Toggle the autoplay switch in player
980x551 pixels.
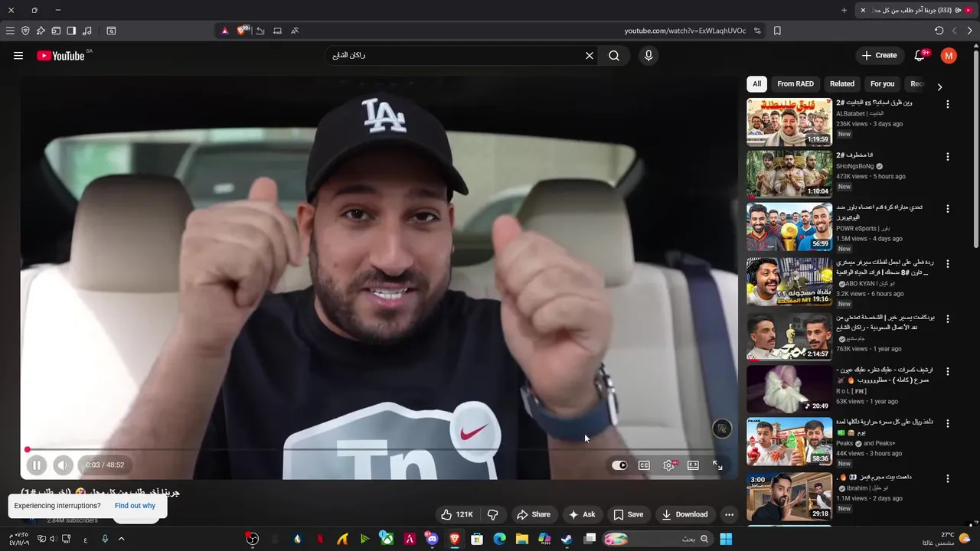coord(619,465)
